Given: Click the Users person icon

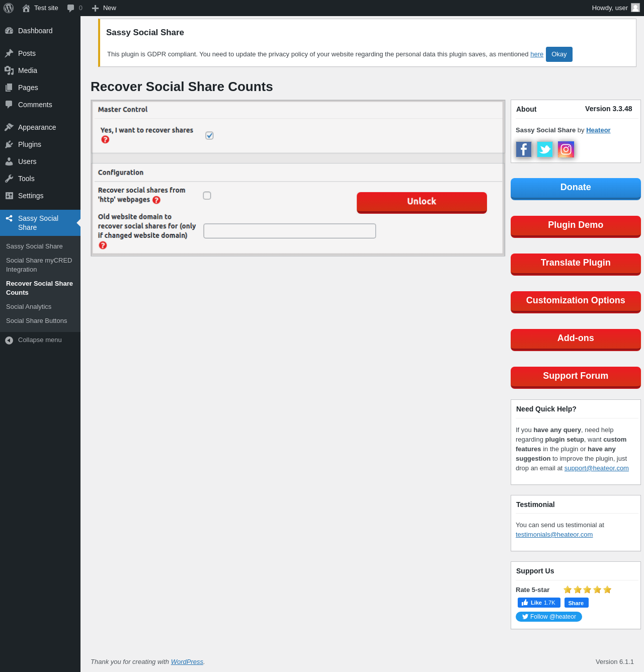Looking at the screenshot, I should pyautogui.click(x=9, y=161).
